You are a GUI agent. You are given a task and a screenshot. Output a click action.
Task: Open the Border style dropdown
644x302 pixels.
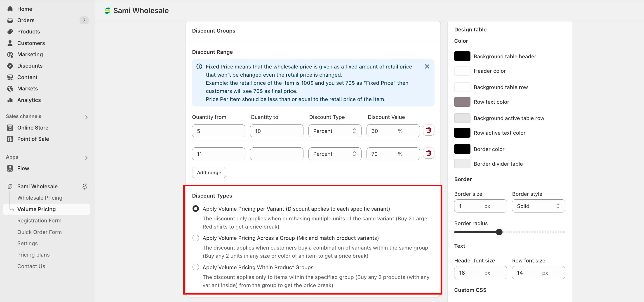pyautogui.click(x=538, y=206)
